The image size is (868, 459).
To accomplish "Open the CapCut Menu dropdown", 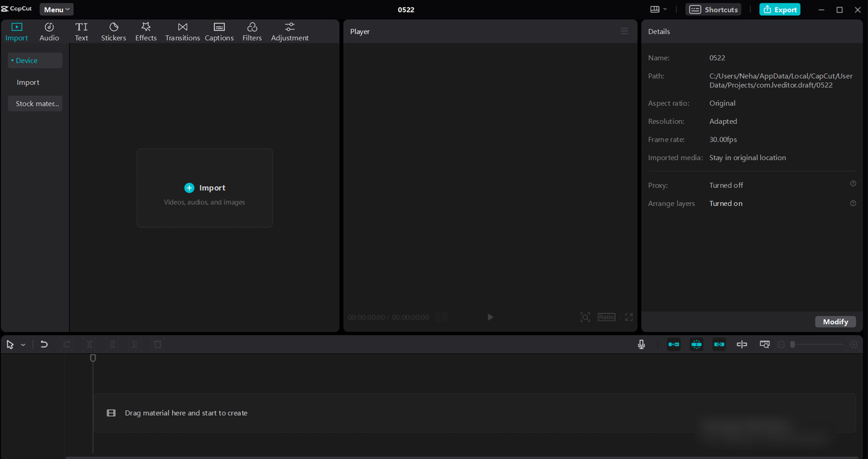I will 57,9.
